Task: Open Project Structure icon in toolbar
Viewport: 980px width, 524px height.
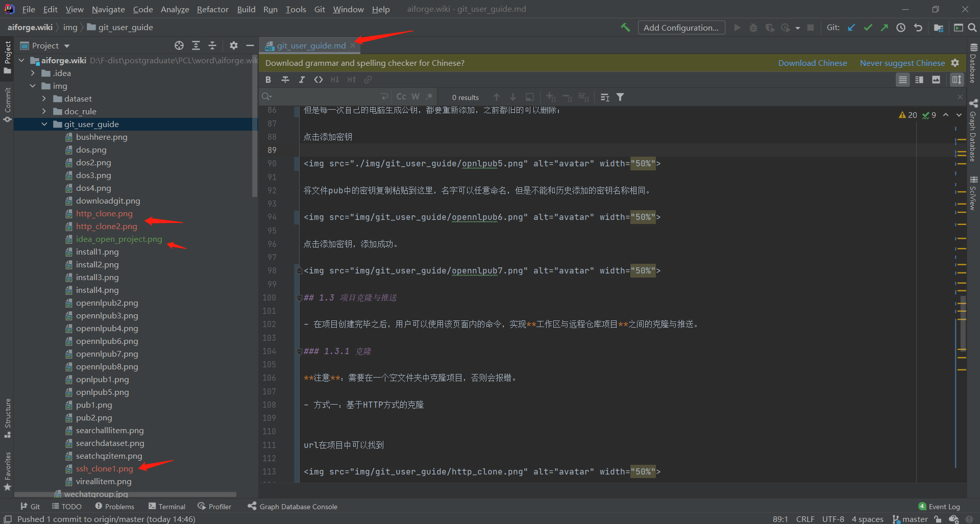Action: click(x=938, y=28)
